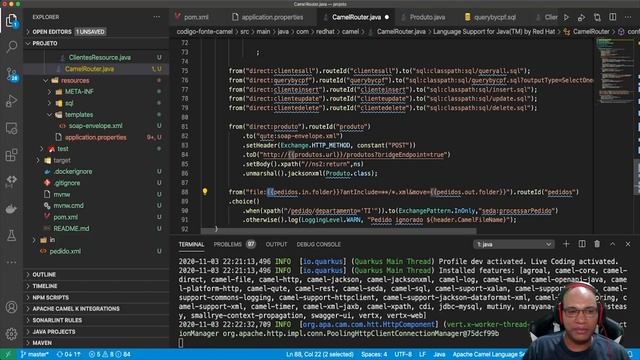Create a new terminal with plus icon
This screenshot has width=640, height=360.
566,244
